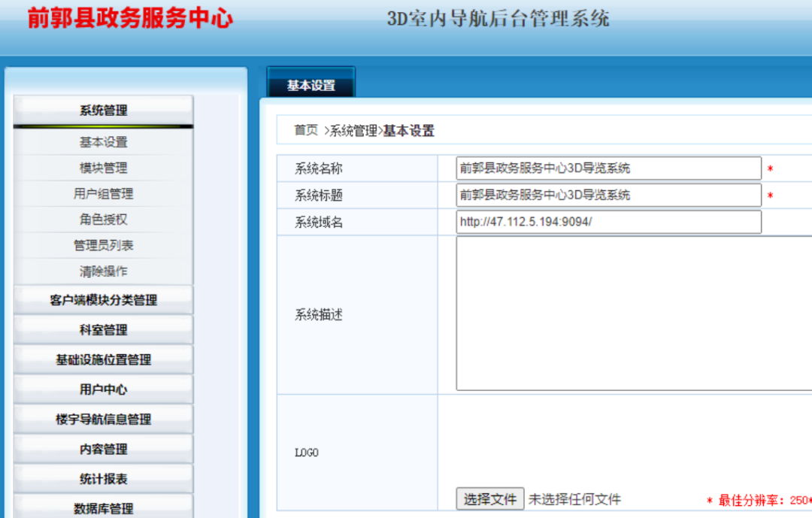
Task: Expand 客户端模块分类管理 menu
Action: click(x=103, y=299)
